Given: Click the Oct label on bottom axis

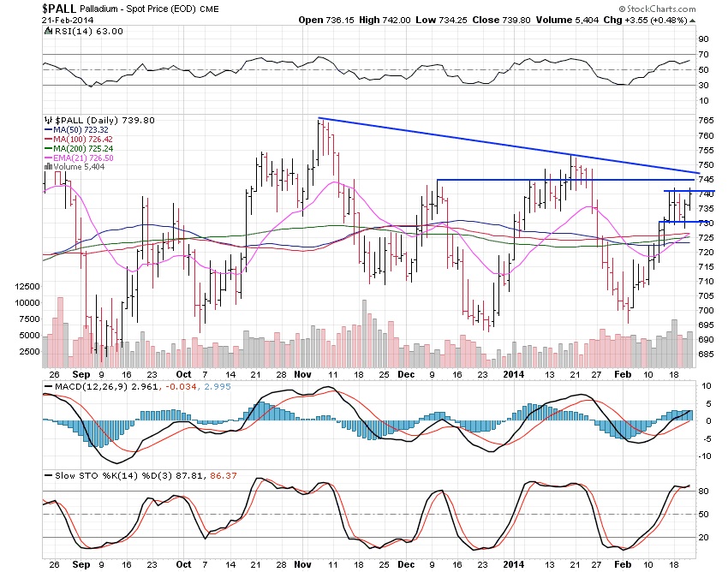Looking at the screenshot, I should 183,566.
